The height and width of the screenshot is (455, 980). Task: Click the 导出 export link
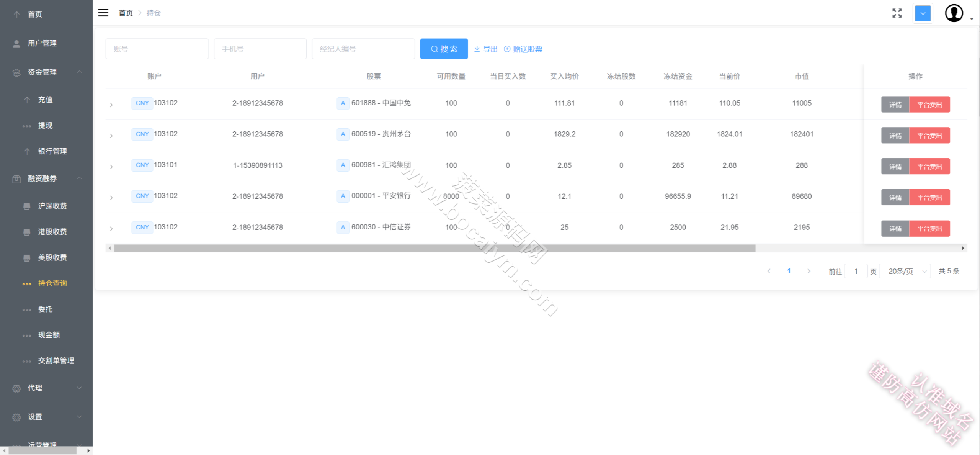pos(486,49)
